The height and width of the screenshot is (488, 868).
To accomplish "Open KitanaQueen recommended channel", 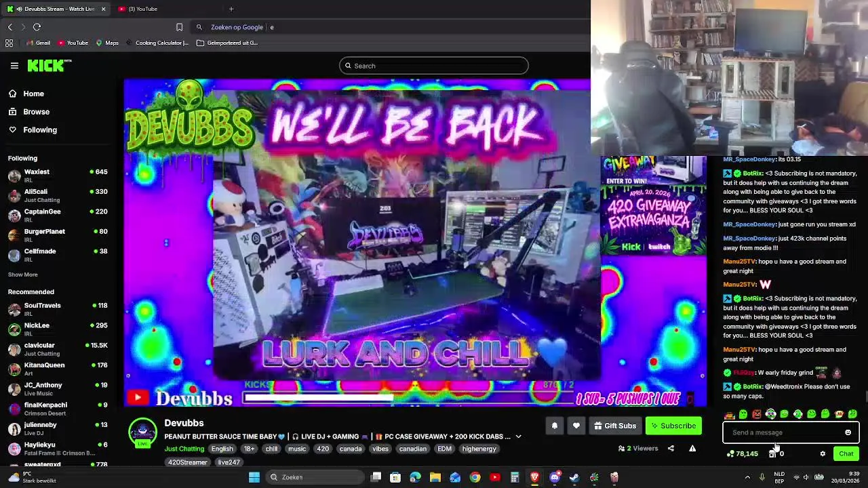I will point(58,369).
